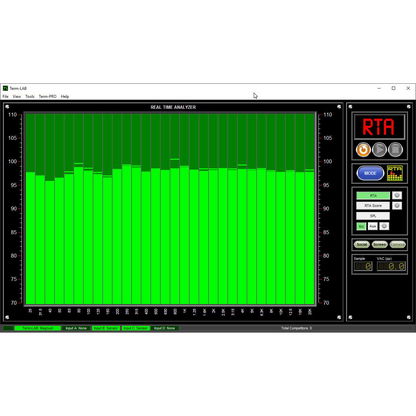Open settings button next to Aux
416x416 pixels.
point(384,226)
